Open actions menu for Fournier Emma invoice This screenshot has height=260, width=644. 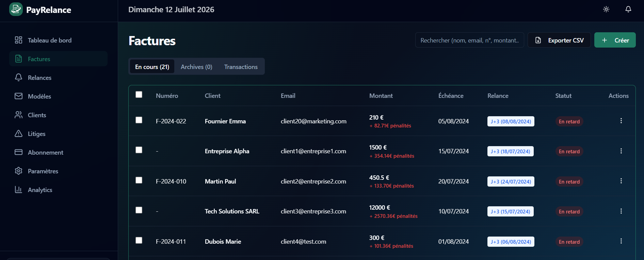click(621, 121)
